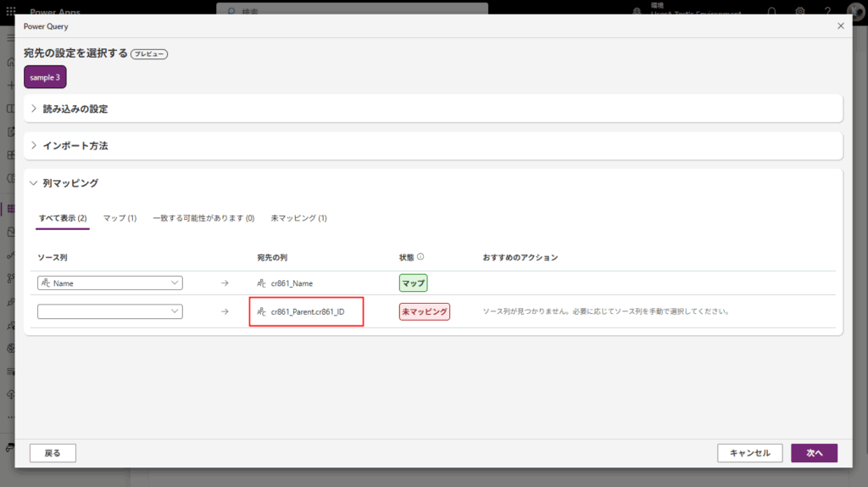Click the info icon next to 状態
This screenshot has height=487, width=868.
(x=420, y=257)
